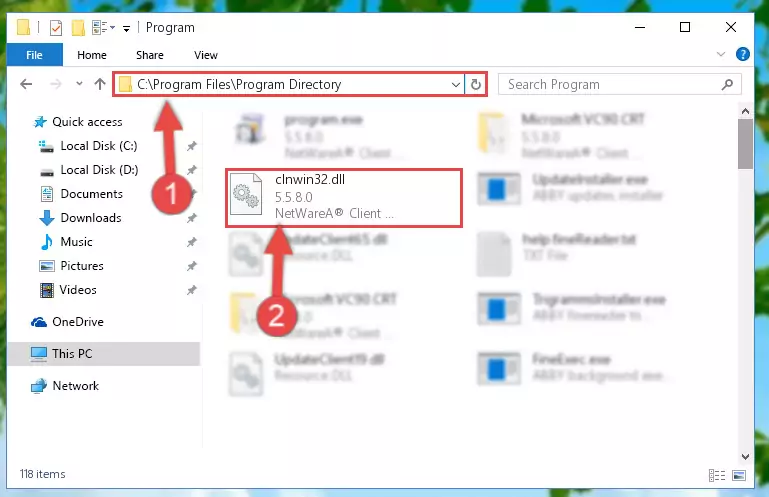Click the pin icon next to Music
The height and width of the screenshot is (497, 769).
point(191,242)
